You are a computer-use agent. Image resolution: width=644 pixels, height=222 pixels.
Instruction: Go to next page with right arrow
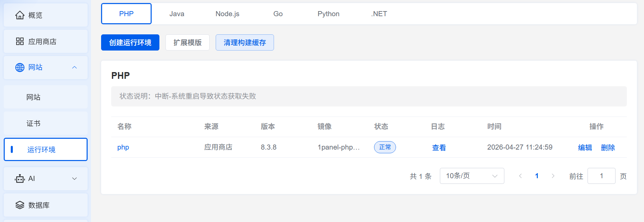point(553,176)
